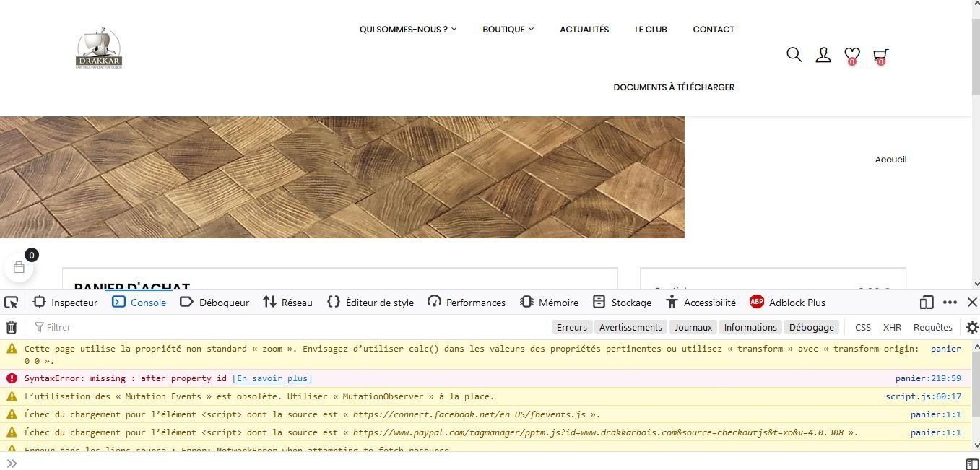The image size is (980, 470).
Task: Open the shopping cart icon in header
Action: (880, 56)
